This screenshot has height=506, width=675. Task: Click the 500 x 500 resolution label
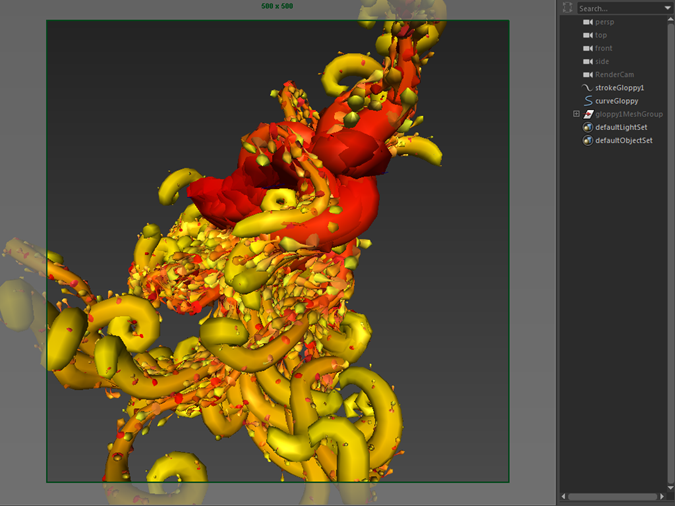click(x=277, y=6)
